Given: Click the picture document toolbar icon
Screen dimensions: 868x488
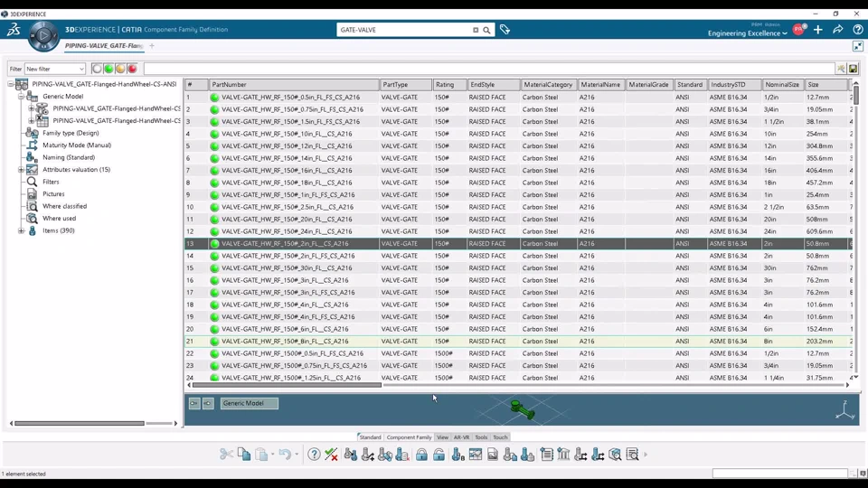Looking at the screenshot, I should [x=493, y=455].
